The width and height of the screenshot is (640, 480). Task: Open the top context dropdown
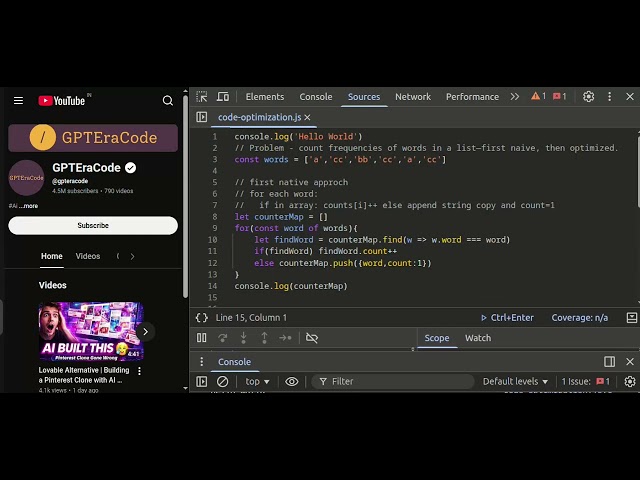[257, 382]
